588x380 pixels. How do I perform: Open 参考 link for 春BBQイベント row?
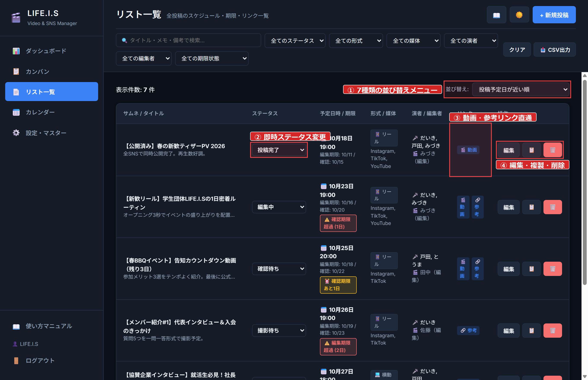(x=478, y=269)
